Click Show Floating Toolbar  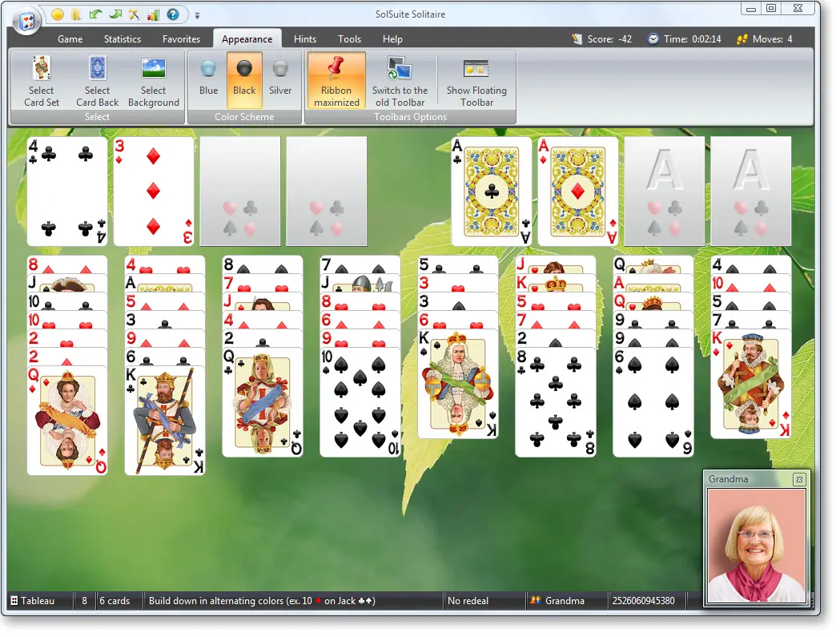click(x=476, y=81)
